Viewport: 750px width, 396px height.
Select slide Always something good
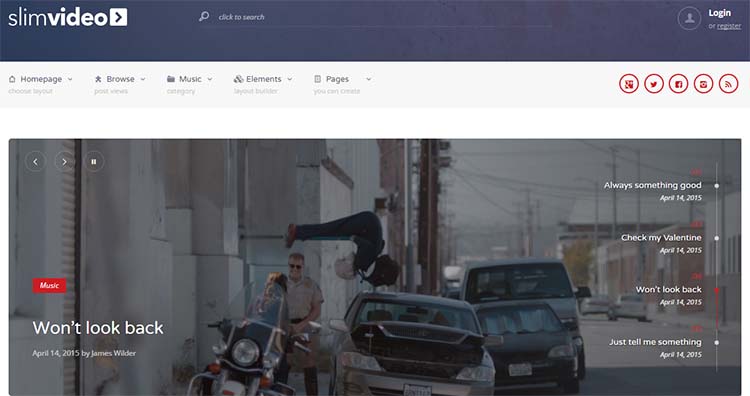click(x=652, y=185)
